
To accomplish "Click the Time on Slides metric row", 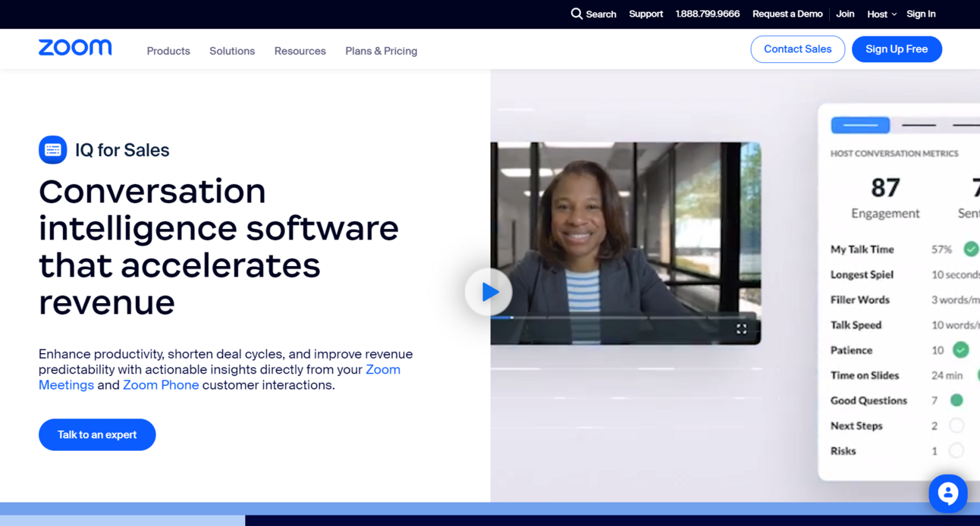I will tap(905, 375).
